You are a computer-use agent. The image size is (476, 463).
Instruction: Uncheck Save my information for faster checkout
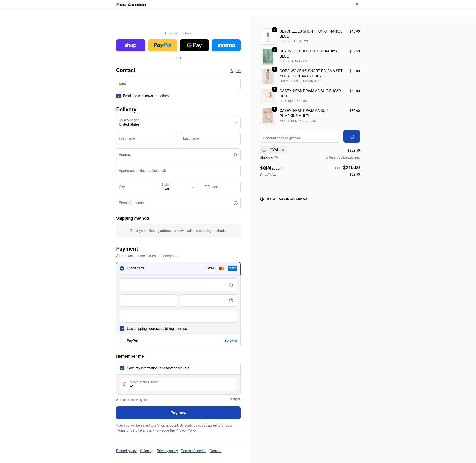[x=122, y=368]
